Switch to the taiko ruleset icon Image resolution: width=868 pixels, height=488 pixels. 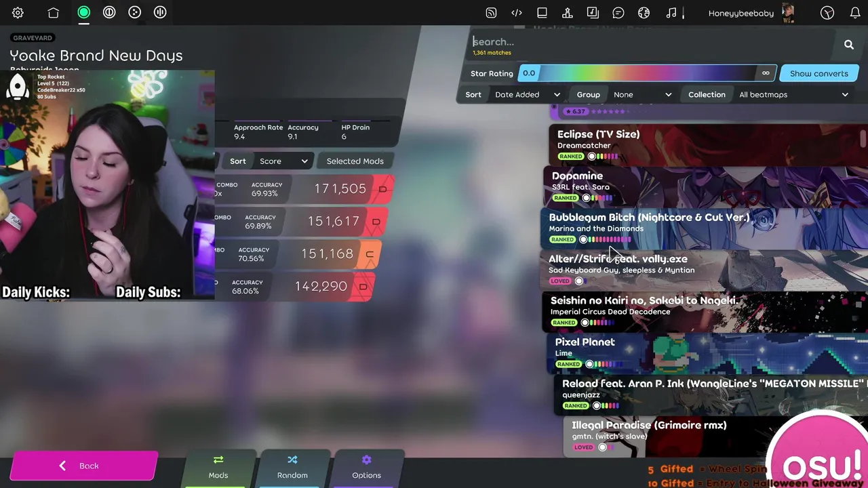click(109, 12)
